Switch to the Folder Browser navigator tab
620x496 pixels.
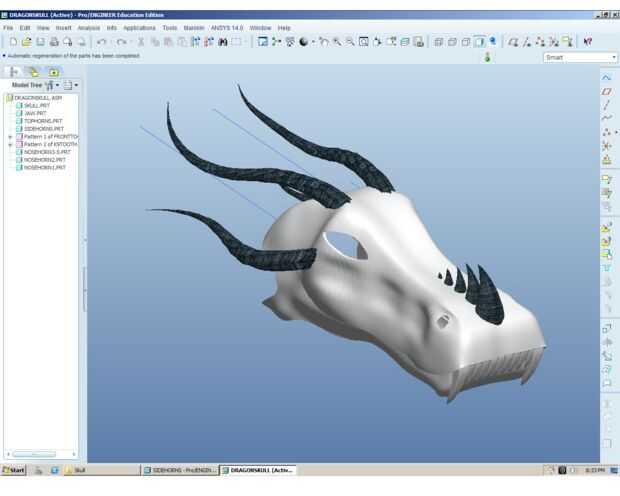point(34,72)
